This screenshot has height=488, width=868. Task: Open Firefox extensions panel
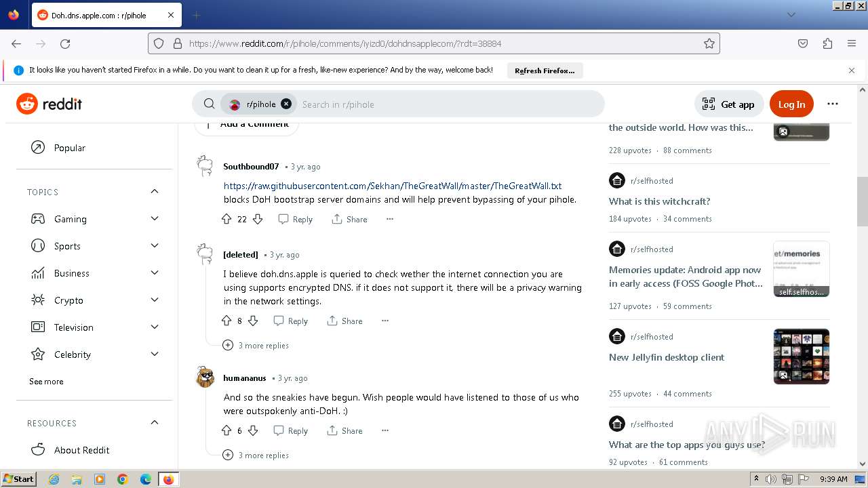[x=827, y=43]
